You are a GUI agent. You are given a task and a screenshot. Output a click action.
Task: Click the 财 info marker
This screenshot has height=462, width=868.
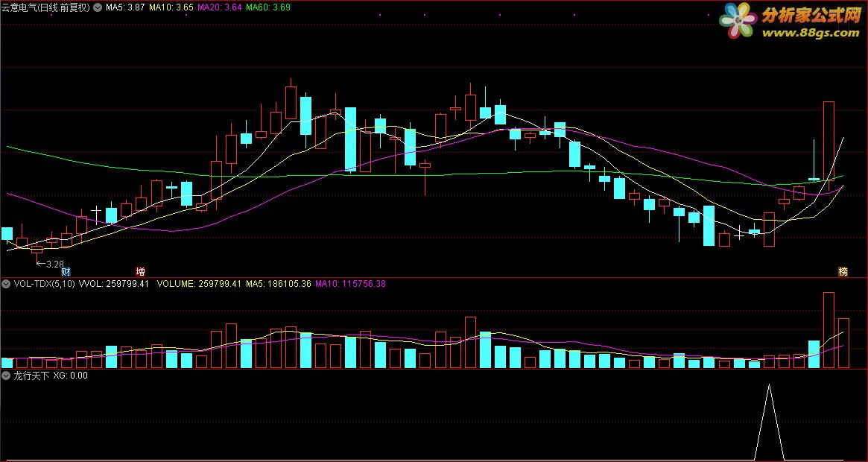[x=66, y=271]
